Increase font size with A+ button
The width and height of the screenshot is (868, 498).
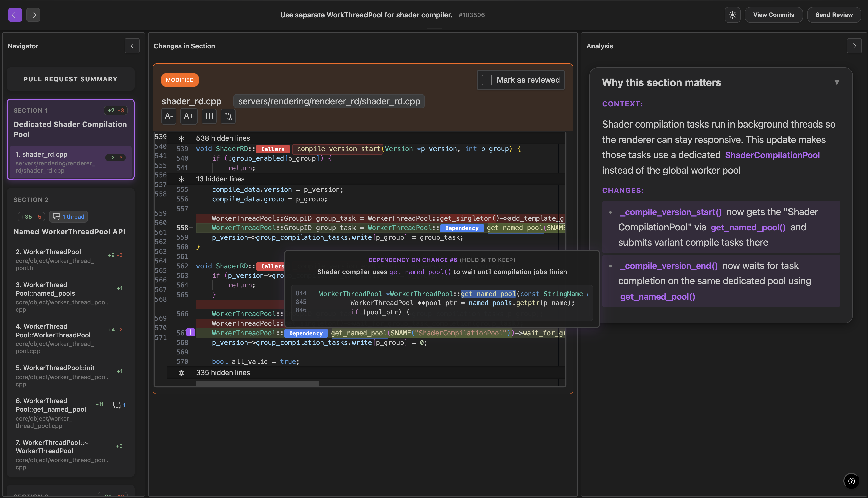pyautogui.click(x=188, y=116)
